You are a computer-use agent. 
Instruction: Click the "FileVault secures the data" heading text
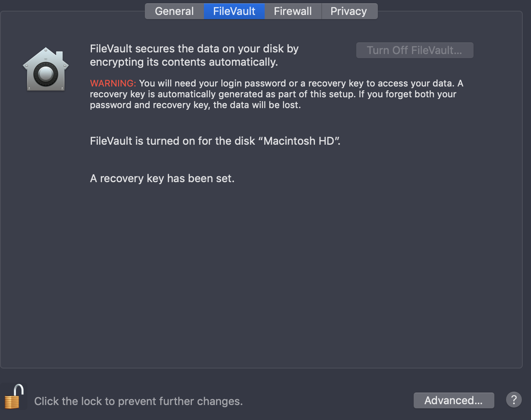(194, 49)
